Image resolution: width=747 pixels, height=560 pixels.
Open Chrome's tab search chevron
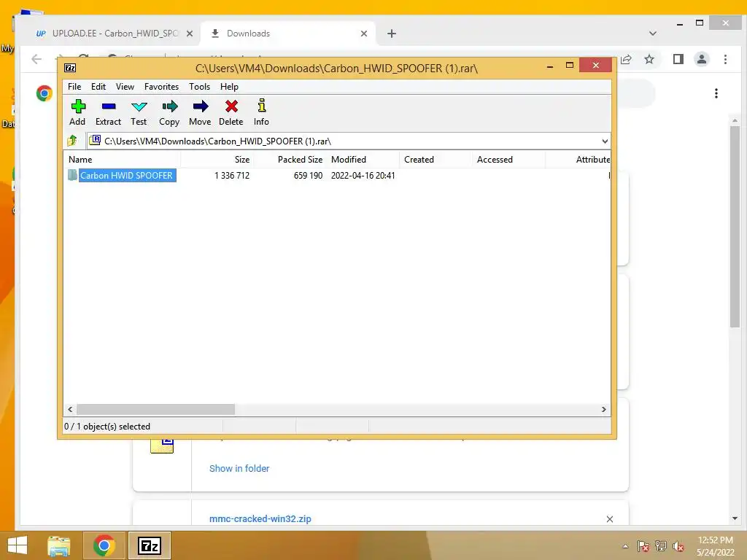pyautogui.click(x=653, y=34)
